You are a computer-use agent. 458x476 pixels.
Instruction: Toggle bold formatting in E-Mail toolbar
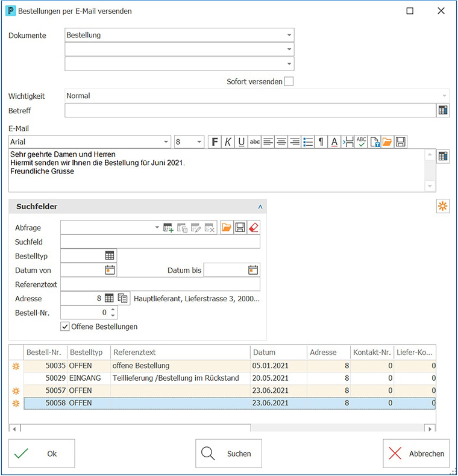point(215,142)
